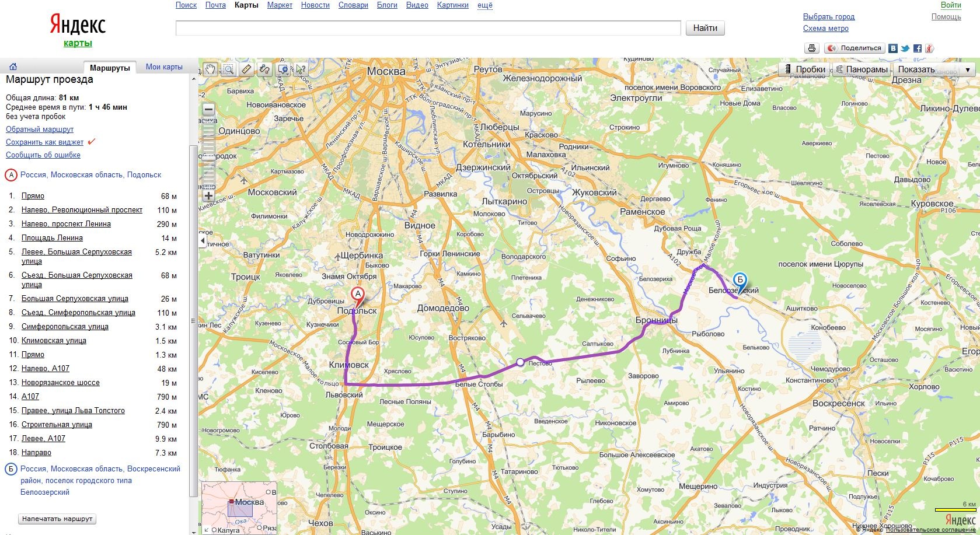This screenshot has height=535, width=980.
Task: Toggle Панорамы panoramas layer
Action: tap(861, 69)
